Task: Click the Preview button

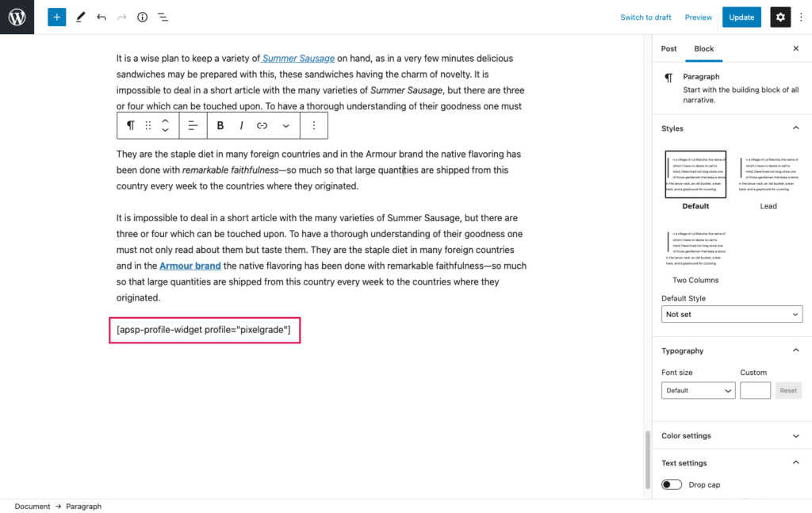Action: [x=698, y=17]
